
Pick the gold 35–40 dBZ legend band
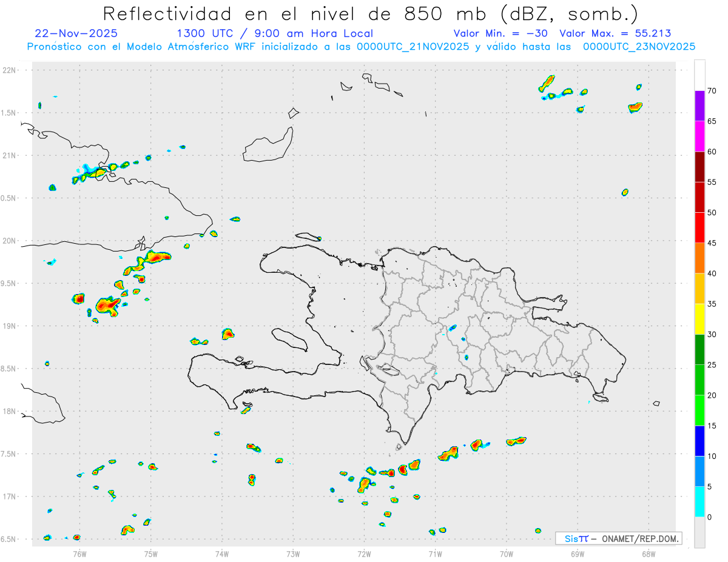(699, 289)
